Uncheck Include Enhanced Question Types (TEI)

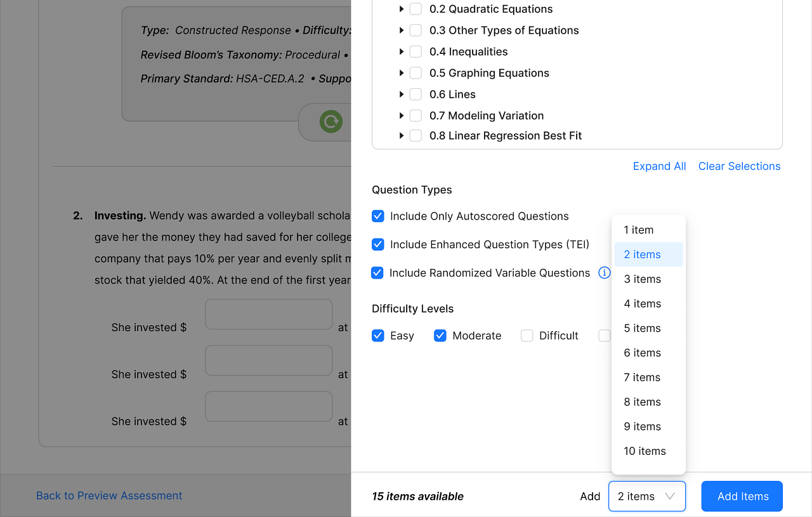[x=377, y=244]
